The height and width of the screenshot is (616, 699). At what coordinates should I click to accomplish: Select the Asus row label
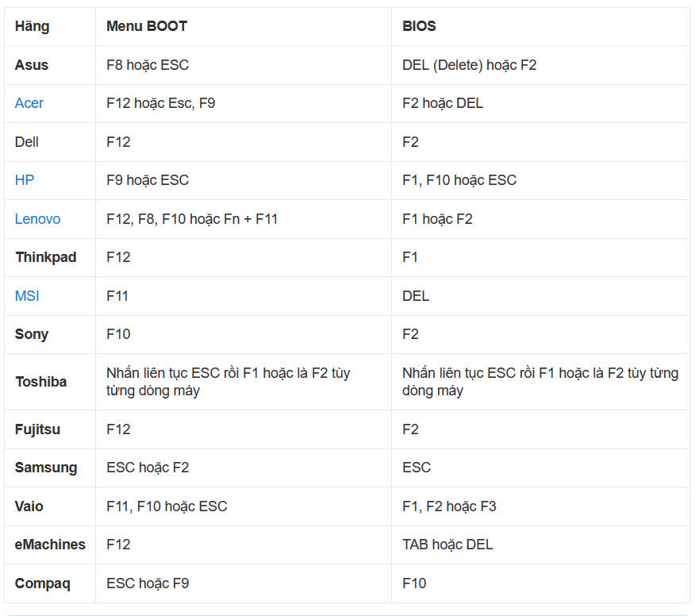pyautogui.click(x=32, y=65)
